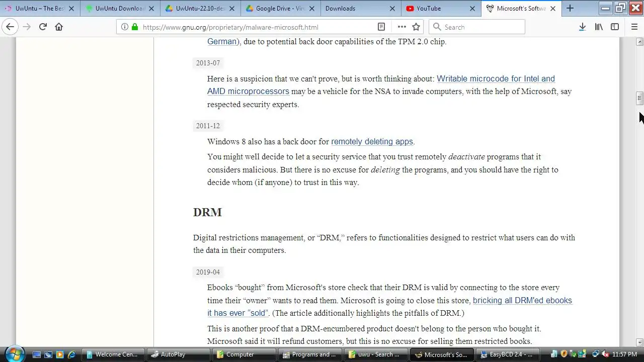Click the 2011-12 date label
The height and width of the screenshot is (362, 644).
(208, 126)
